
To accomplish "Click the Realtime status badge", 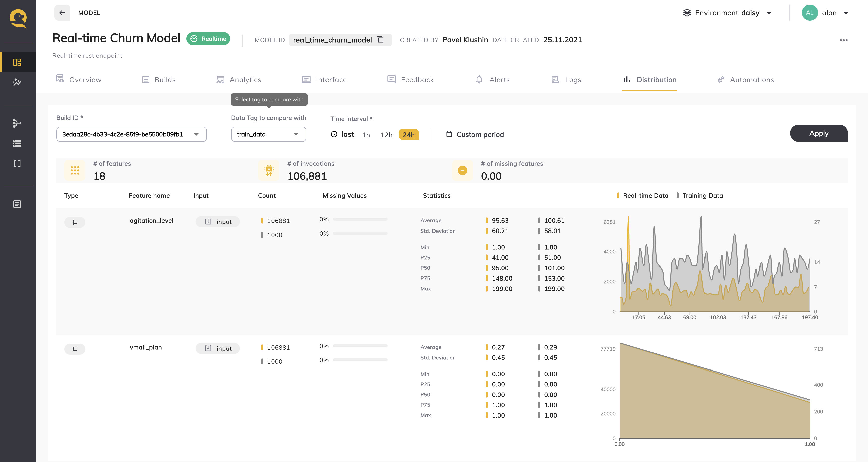I will click(208, 39).
